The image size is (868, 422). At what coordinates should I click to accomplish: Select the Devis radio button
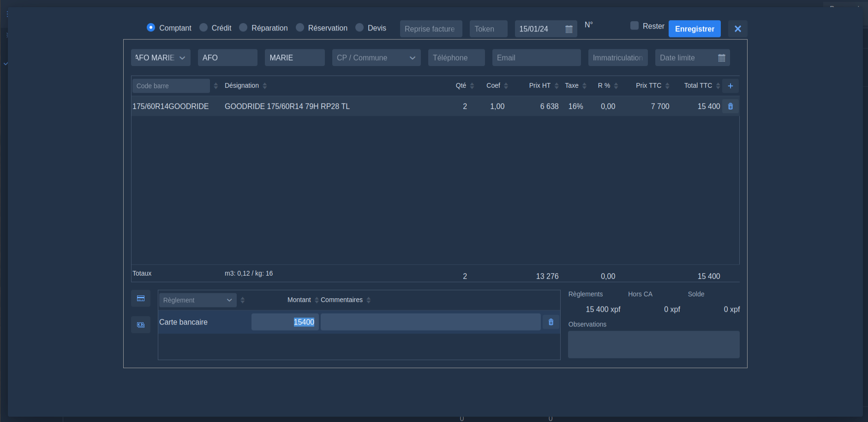(x=359, y=28)
